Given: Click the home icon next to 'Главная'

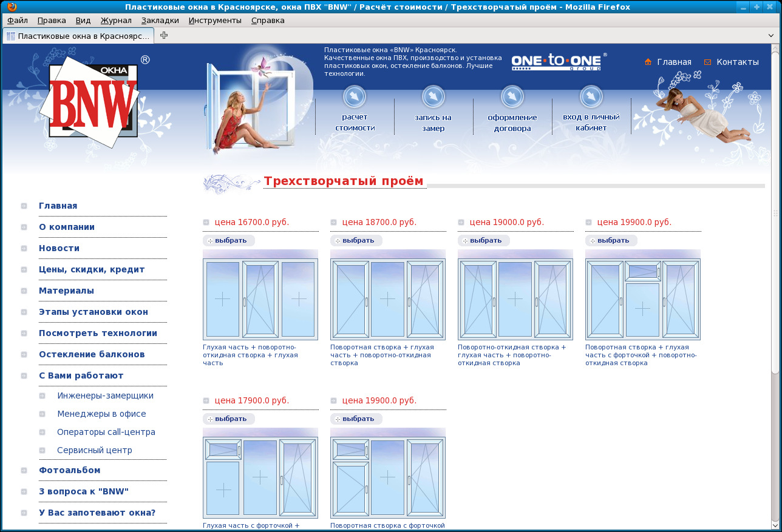Looking at the screenshot, I should click(x=648, y=62).
